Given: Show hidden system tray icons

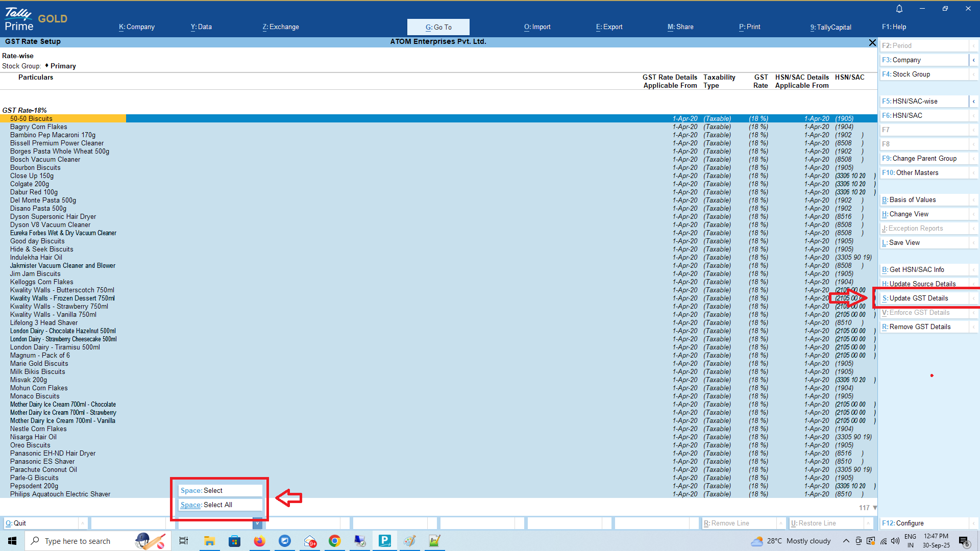Looking at the screenshot, I should tap(846, 541).
